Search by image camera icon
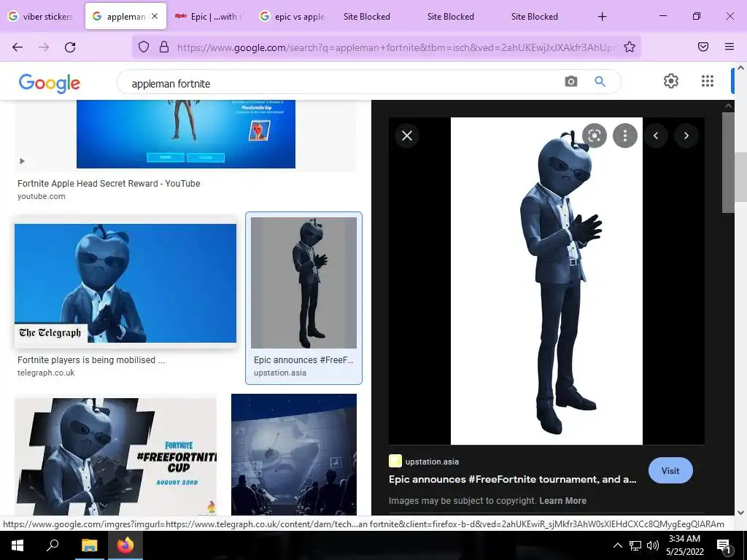This screenshot has height=560, width=747. (570, 82)
